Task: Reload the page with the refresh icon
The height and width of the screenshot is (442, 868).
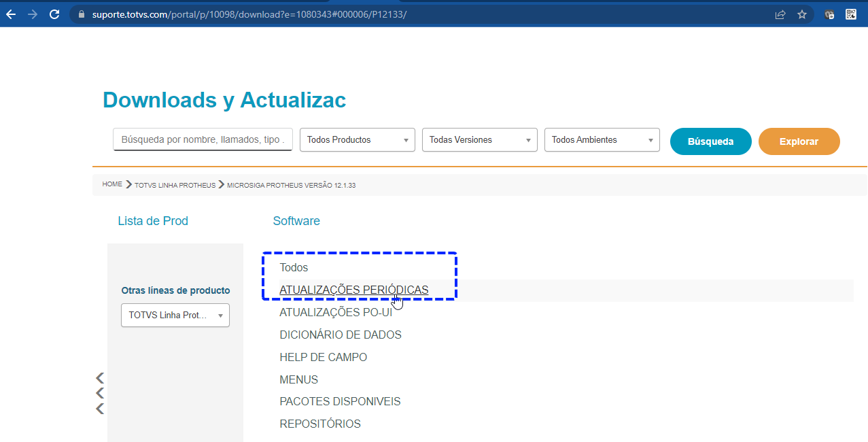Action: coord(54,14)
